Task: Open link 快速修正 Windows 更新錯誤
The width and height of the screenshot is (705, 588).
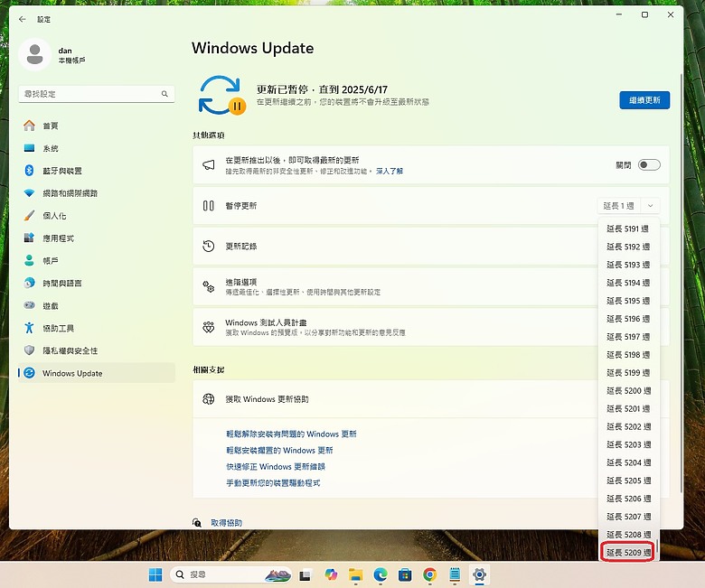Action: [276, 467]
